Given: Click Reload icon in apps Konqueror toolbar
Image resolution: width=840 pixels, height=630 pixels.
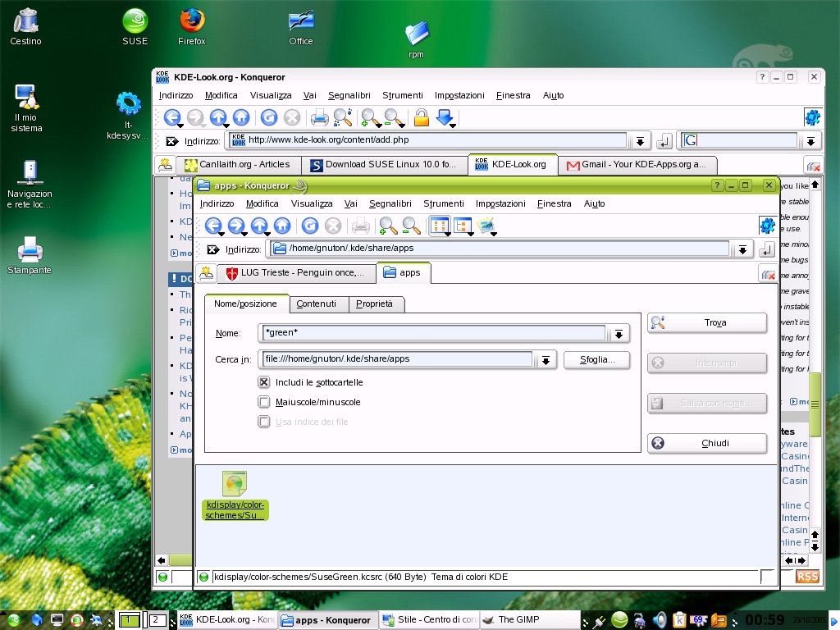Looking at the screenshot, I should [x=309, y=226].
